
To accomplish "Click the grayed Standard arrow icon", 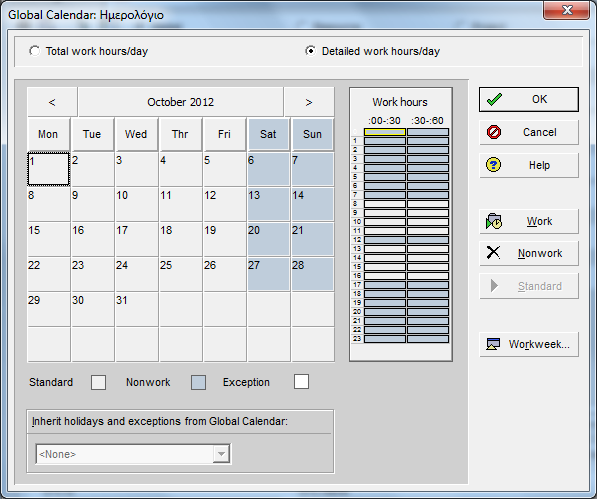I will point(494,285).
